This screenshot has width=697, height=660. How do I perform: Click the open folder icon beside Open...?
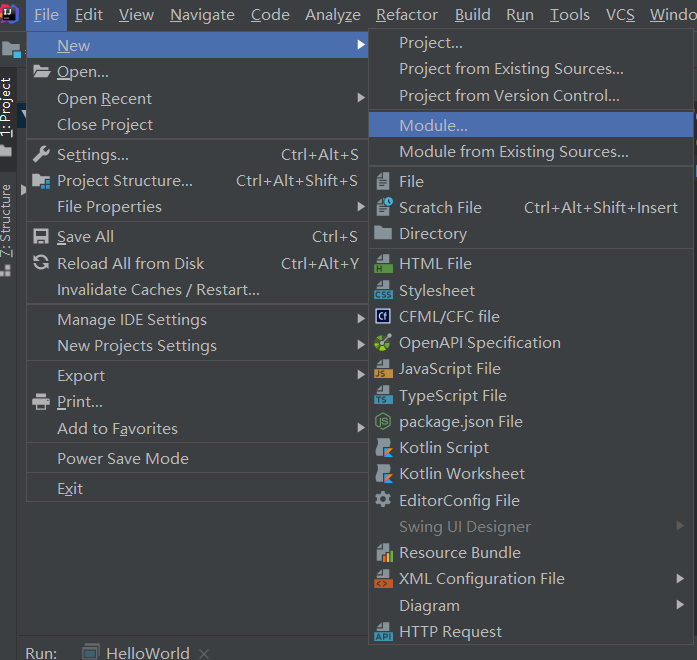point(41,71)
